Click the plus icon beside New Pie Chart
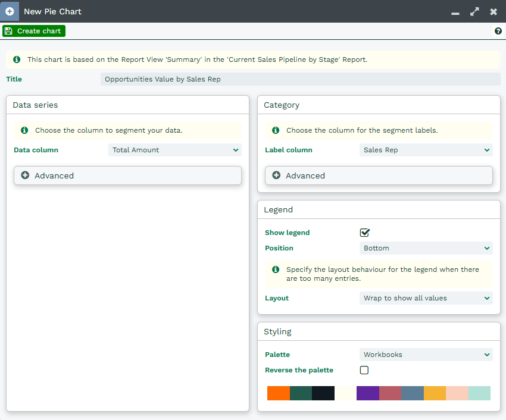This screenshot has height=420, width=506. point(10,11)
